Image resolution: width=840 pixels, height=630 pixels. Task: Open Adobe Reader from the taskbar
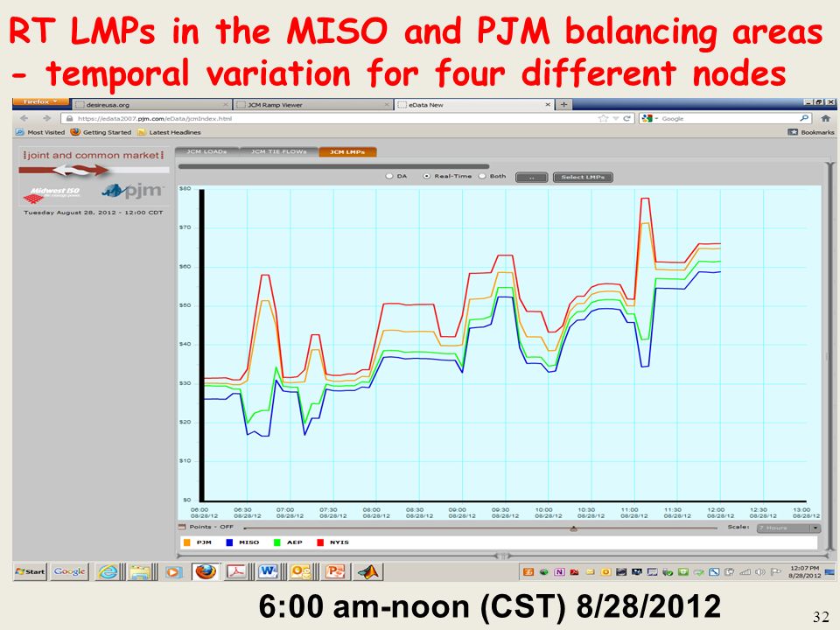pyautogui.click(x=237, y=572)
